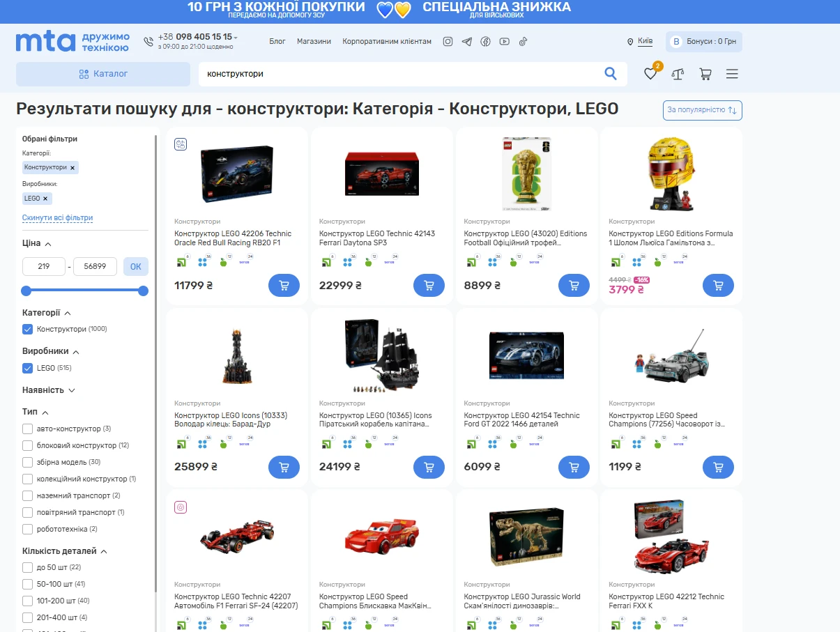840x632 pixels.
Task: Add Speed Champions 77256 set to cart
Action: [x=718, y=467]
